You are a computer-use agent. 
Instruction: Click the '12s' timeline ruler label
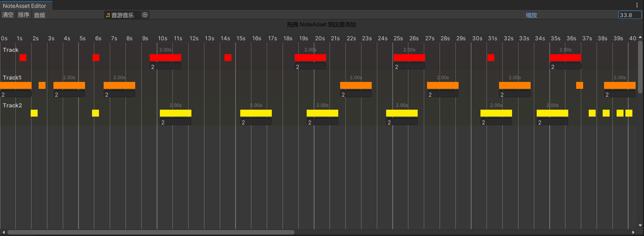(x=194, y=38)
